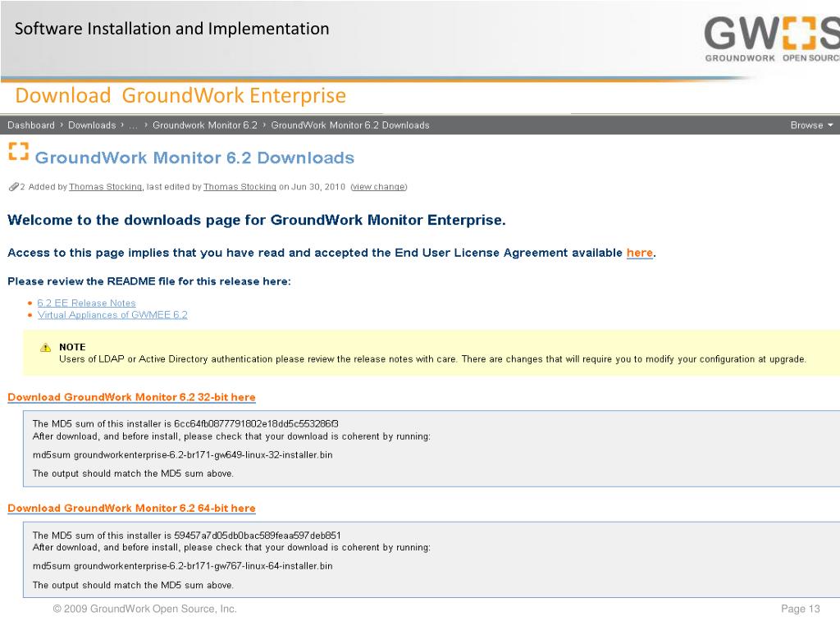Click the GroundWork Monitor 6.2 Downloads page title

click(194, 157)
